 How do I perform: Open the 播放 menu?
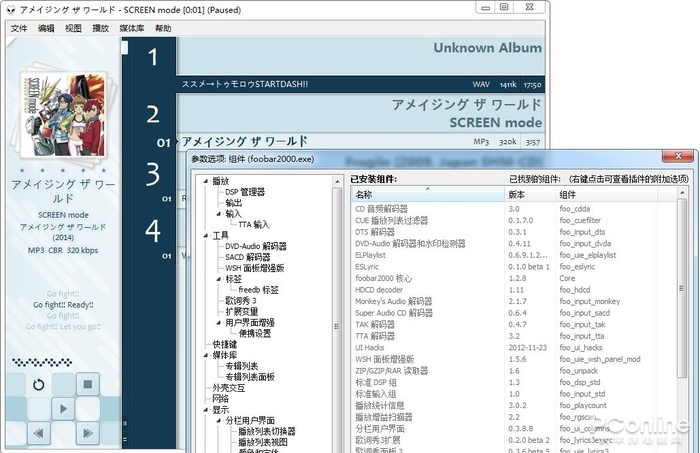point(100,29)
